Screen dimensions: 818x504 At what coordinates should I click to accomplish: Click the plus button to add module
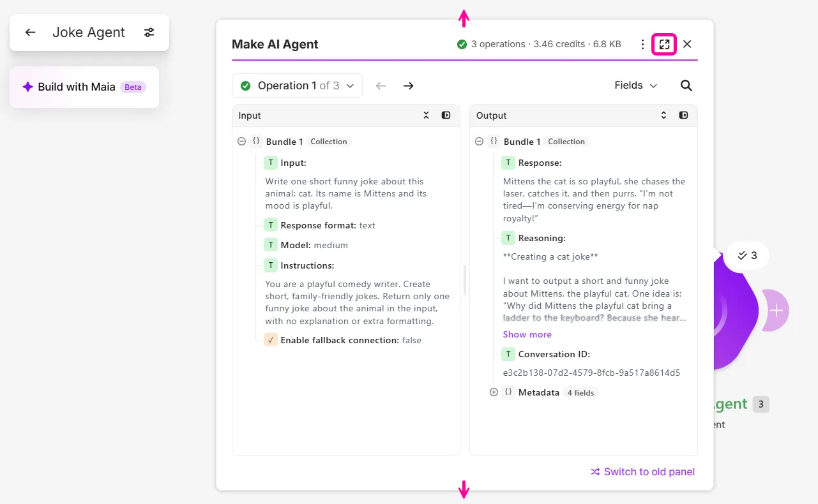[x=776, y=311]
